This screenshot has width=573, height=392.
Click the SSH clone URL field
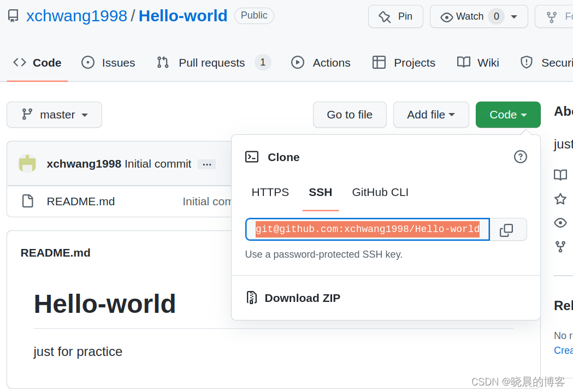(x=367, y=229)
